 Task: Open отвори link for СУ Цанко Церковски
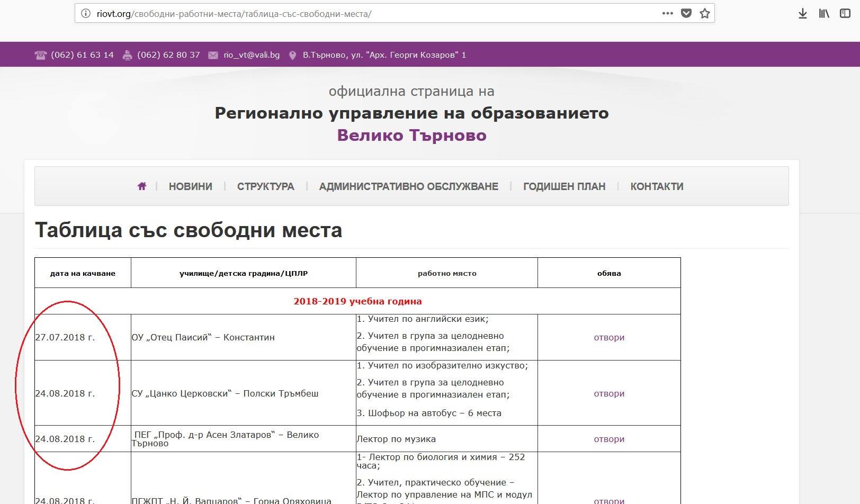point(609,393)
